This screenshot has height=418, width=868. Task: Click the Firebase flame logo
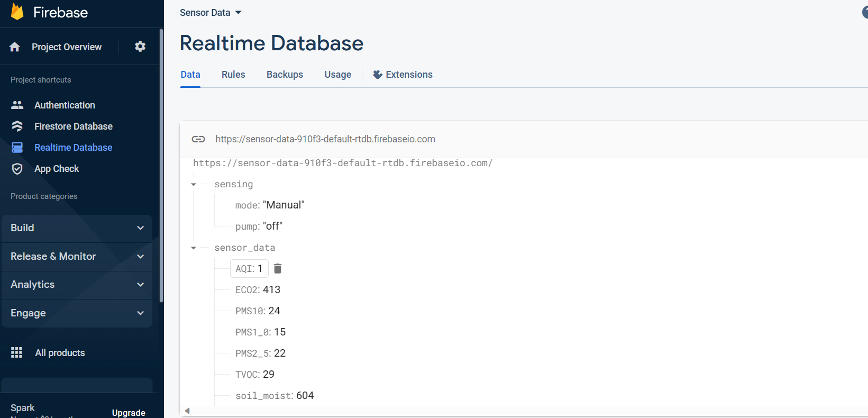coord(17,12)
